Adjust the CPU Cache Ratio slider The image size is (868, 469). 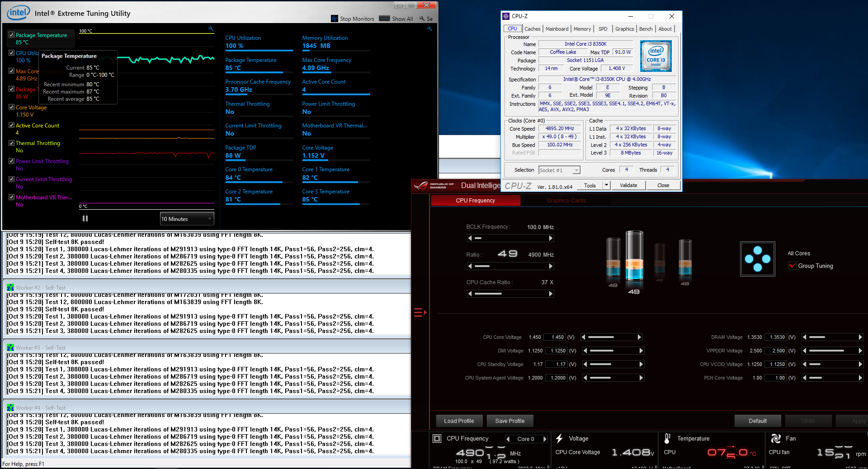[510, 294]
